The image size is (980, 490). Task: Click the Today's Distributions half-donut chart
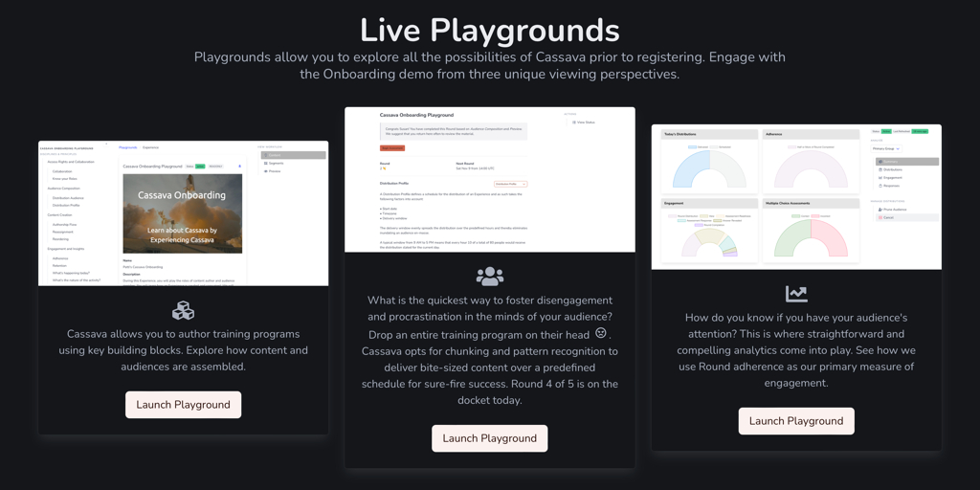709,167
